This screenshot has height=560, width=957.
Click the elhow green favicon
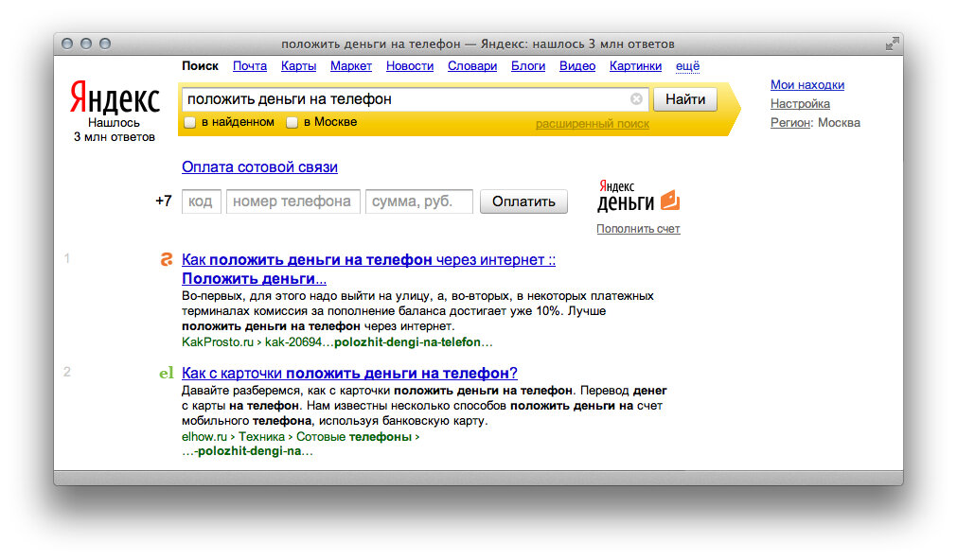coord(167,373)
